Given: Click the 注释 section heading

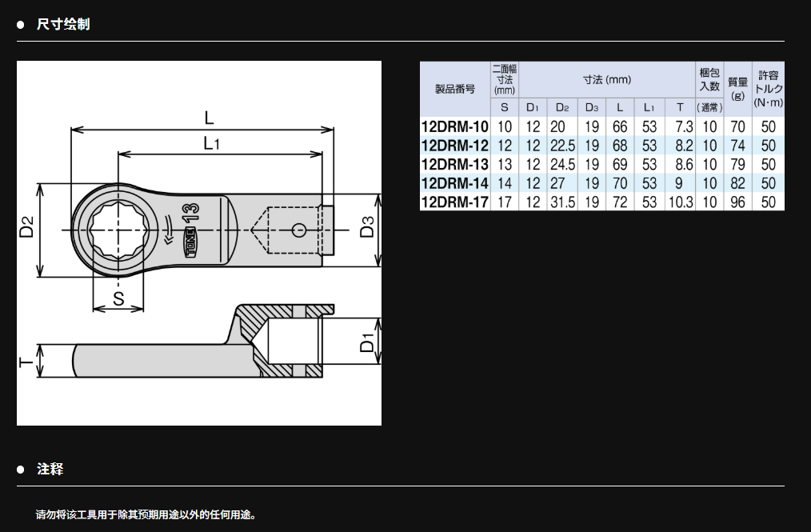Looking at the screenshot, I should click(x=50, y=469).
